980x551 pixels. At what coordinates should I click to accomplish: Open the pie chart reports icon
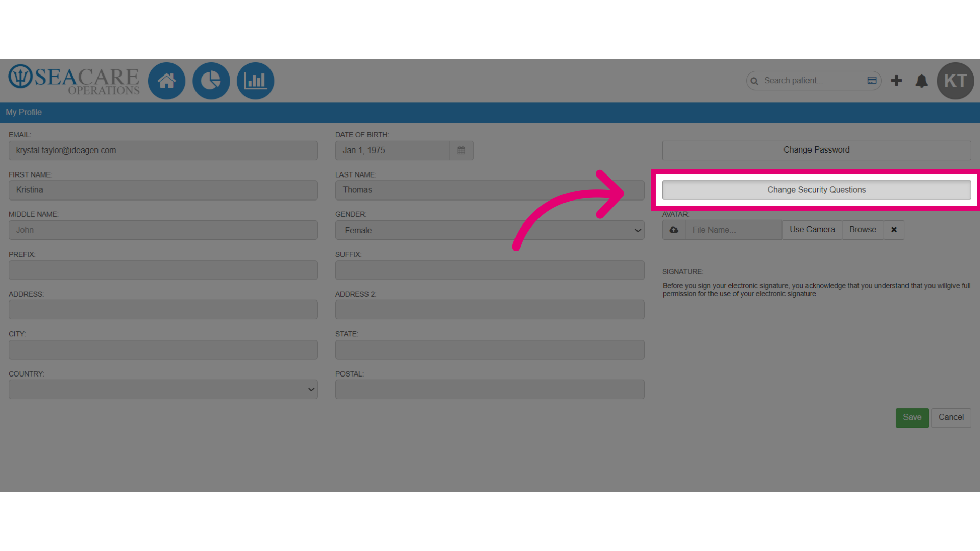point(211,81)
